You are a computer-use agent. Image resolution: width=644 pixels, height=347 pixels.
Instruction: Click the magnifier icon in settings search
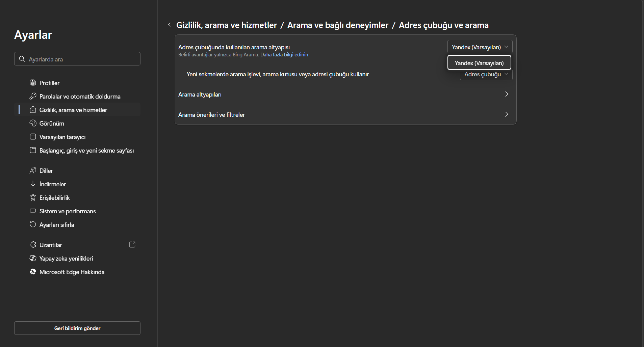[22, 59]
